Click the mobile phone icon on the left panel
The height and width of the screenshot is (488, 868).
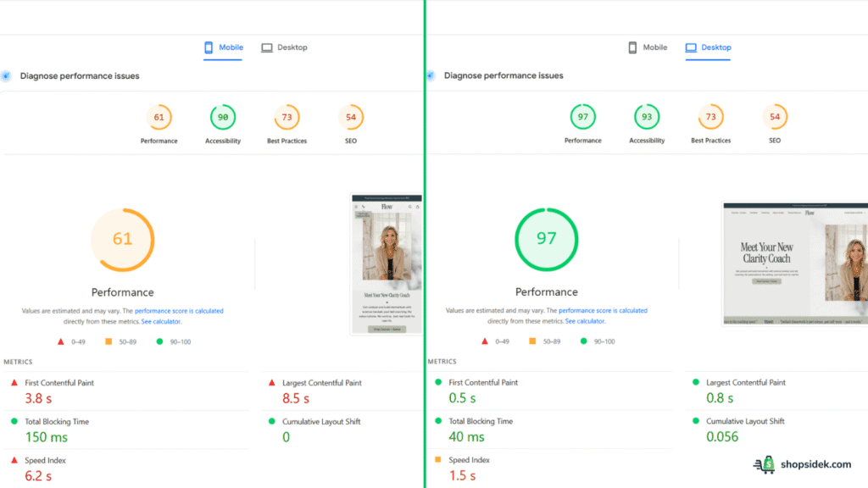[x=208, y=47]
